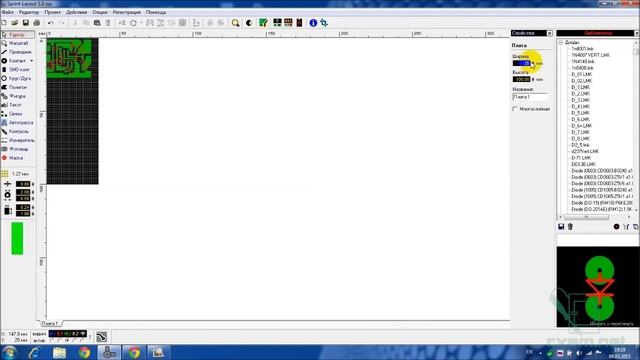Select the Курсор tool
Image resolution: width=640 pixels, height=360 pixels.
[x=18, y=35]
